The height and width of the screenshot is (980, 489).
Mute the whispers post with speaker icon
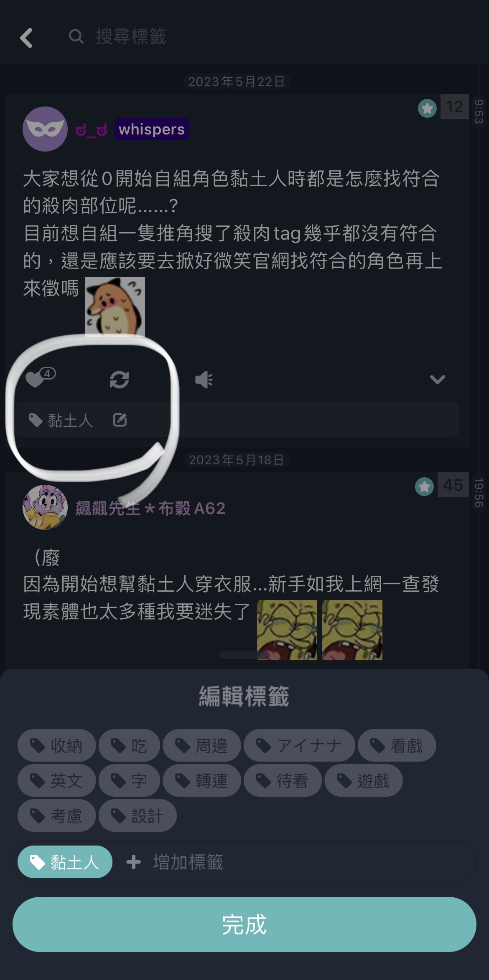click(204, 380)
